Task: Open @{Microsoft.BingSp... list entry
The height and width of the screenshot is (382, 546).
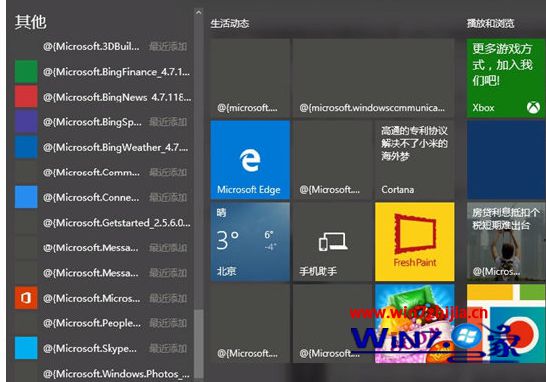Action: tap(103, 122)
